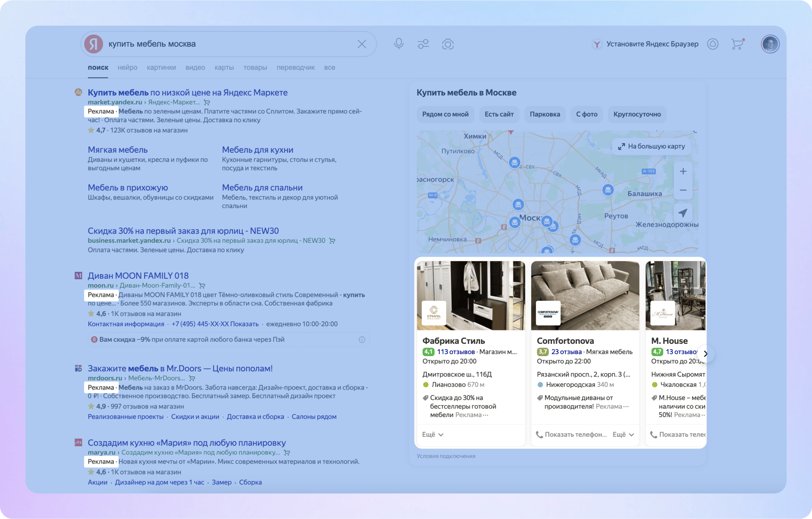Toggle the Есть сайт filter
812x519 pixels.
coord(499,114)
